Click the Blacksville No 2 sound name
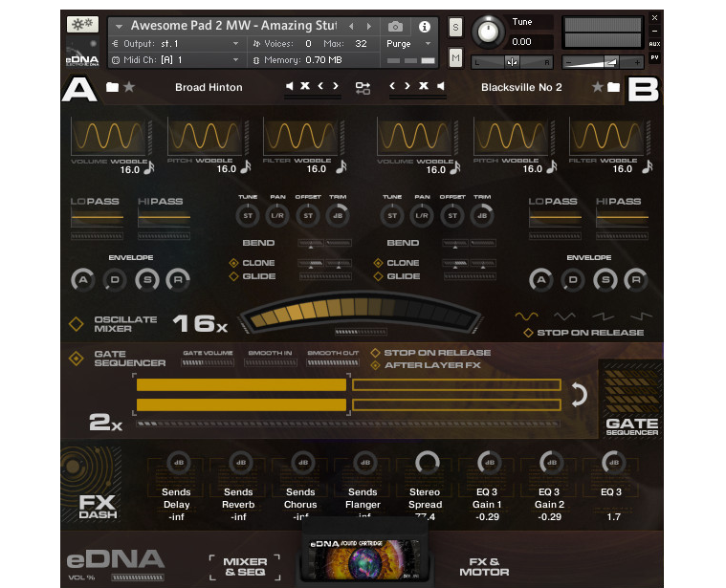This screenshot has width=726, height=588. (x=521, y=87)
